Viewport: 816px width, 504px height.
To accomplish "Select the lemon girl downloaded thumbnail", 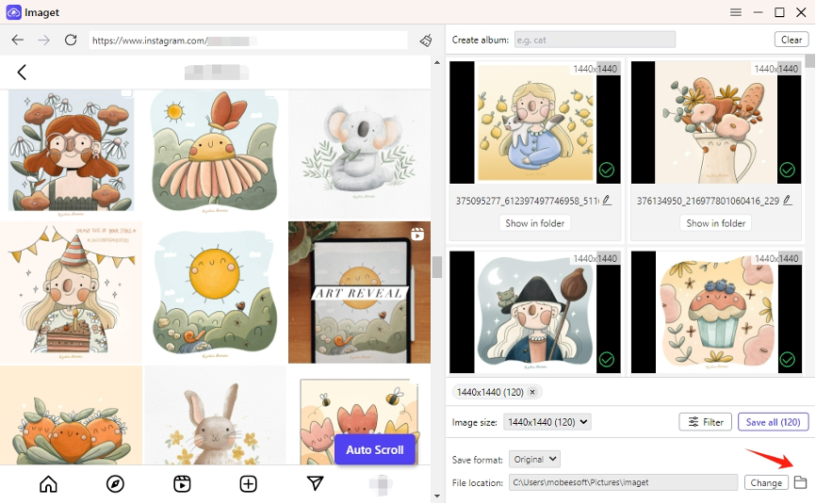I will 535,122.
